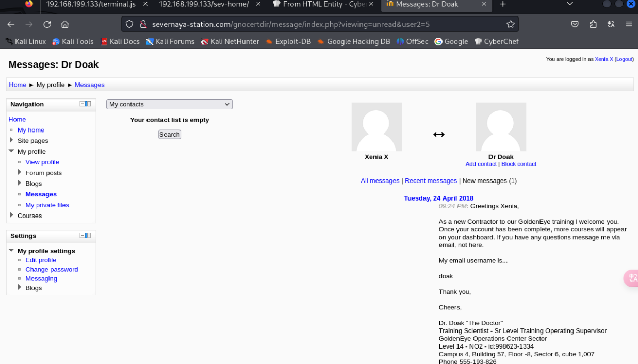Click the Save to Pocket icon
The image size is (638, 364).
575,24
